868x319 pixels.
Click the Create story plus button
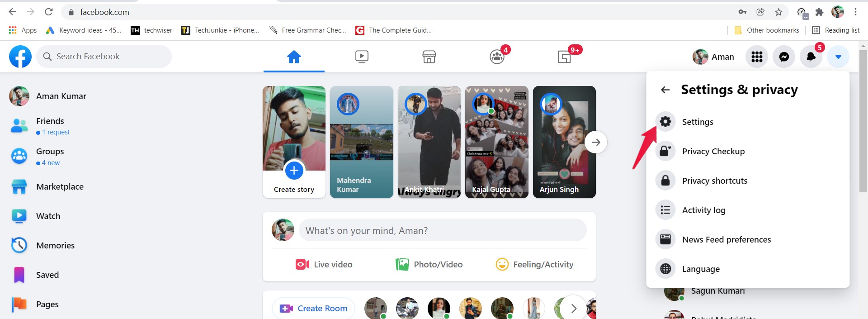tap(294, 171)
